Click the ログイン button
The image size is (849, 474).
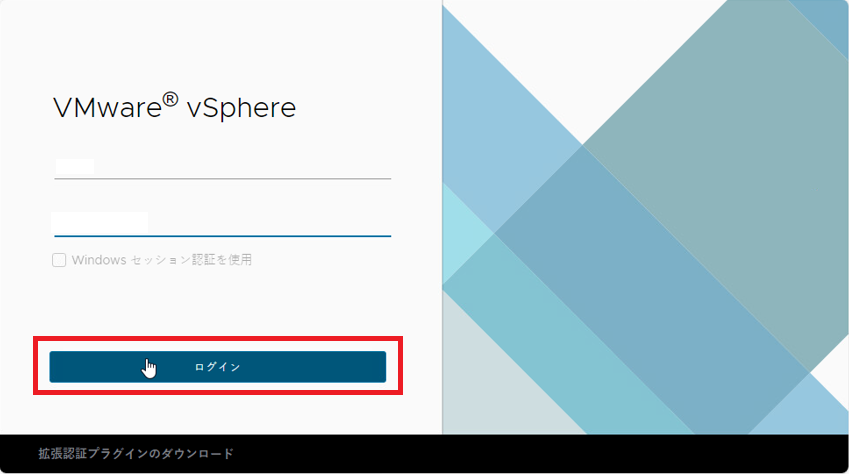click(x=218, y=367)
